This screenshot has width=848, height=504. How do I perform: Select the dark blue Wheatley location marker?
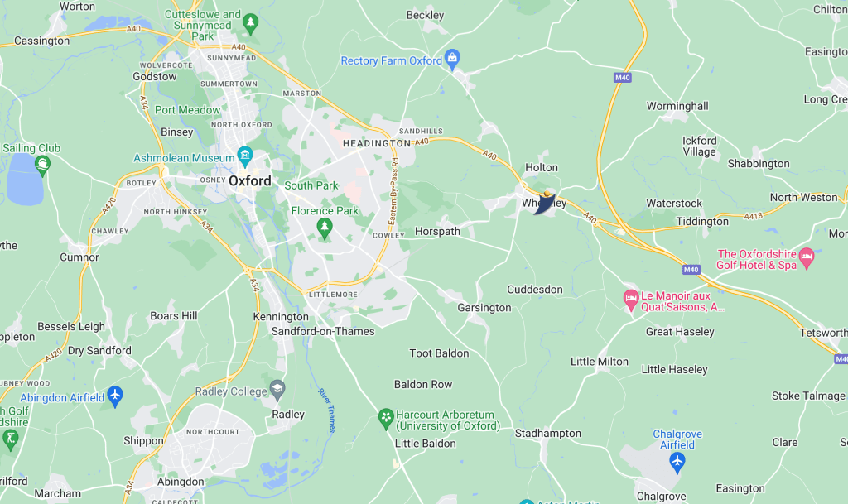(x=545, y=204)
